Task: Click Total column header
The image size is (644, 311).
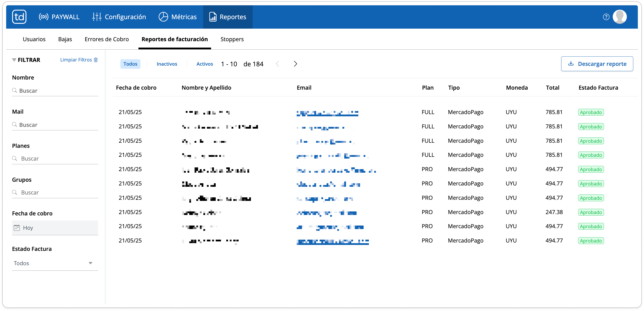Action: pyautogui.click(x=552, y=88)
